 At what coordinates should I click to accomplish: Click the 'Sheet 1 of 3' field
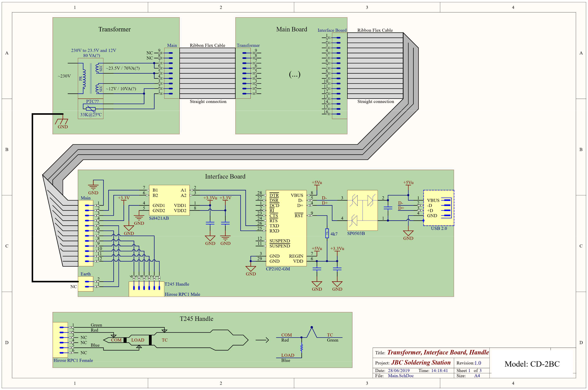(x=469, y=370)
